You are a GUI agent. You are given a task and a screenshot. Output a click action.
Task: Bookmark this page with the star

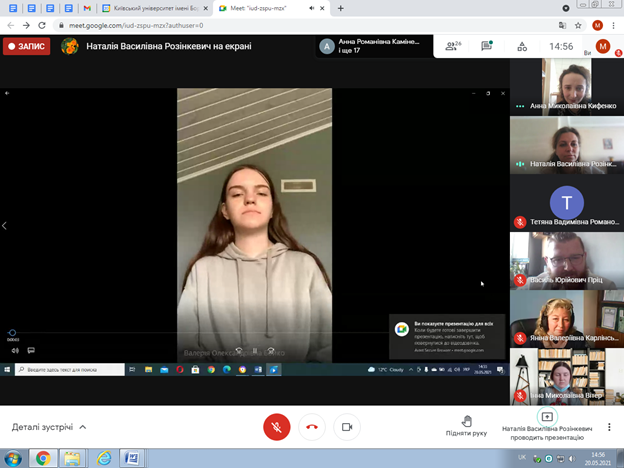(578, 25)
